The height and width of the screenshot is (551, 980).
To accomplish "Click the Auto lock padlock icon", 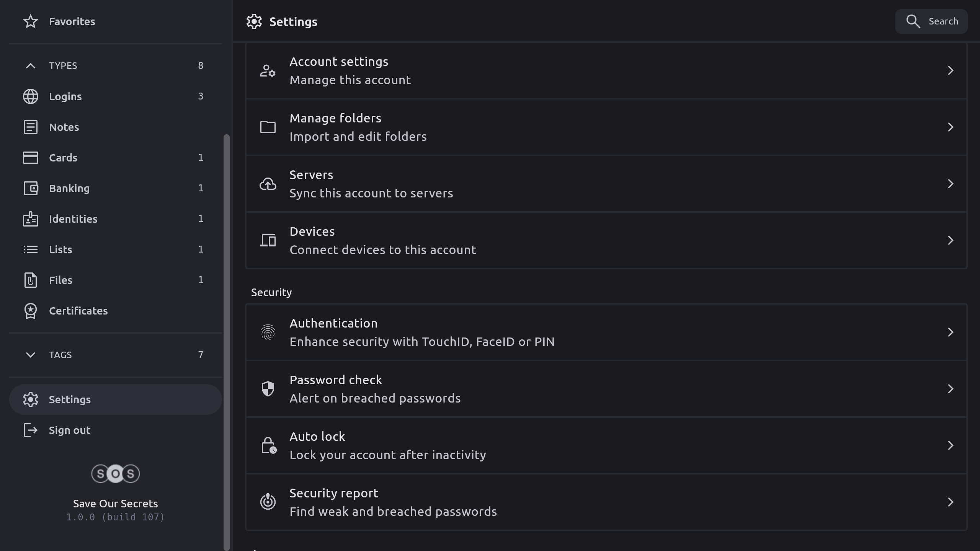I will coord(268,445).
